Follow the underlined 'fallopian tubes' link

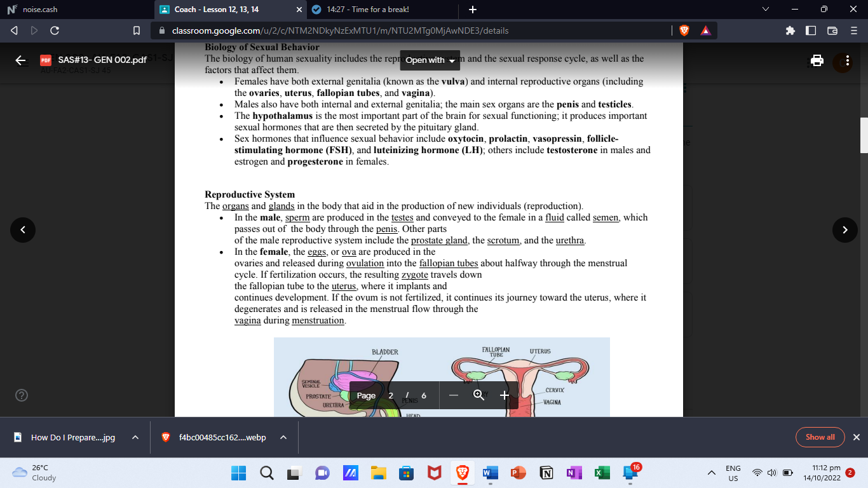[449, 263]
